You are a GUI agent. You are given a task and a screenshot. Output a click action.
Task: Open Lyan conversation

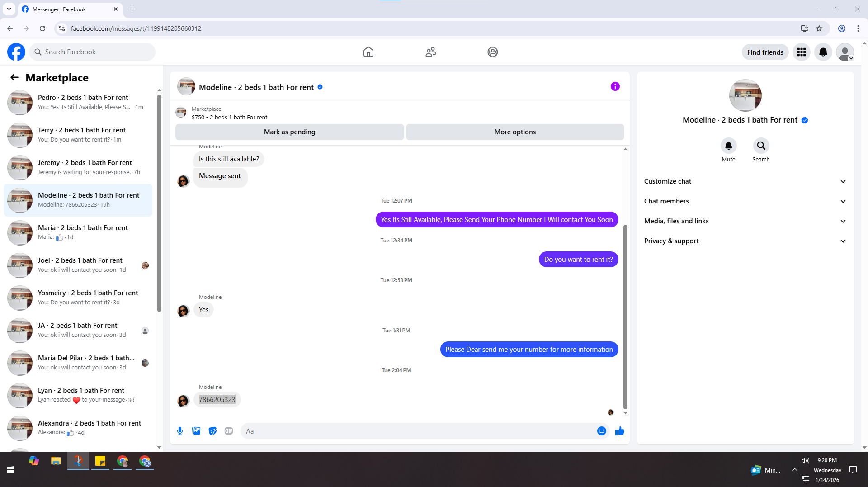click(78, 396)
